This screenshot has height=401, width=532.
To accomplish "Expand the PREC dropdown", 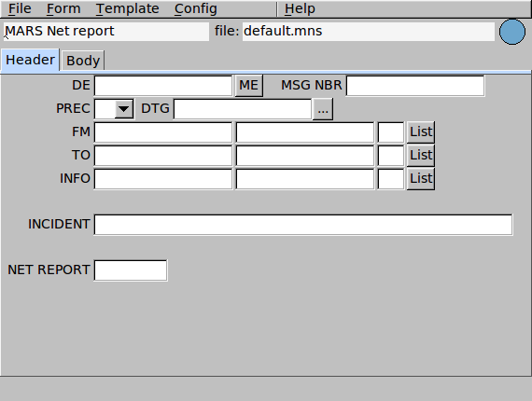I will point(123,109).
